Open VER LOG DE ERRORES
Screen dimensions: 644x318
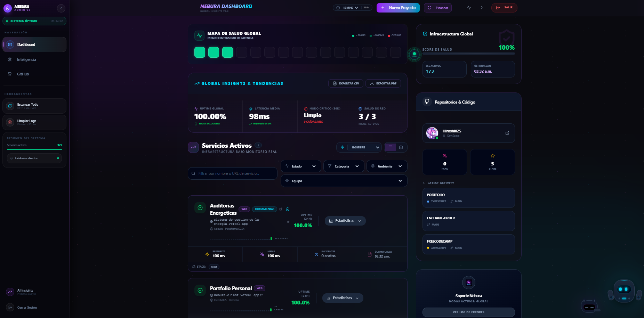pos(468,312)
